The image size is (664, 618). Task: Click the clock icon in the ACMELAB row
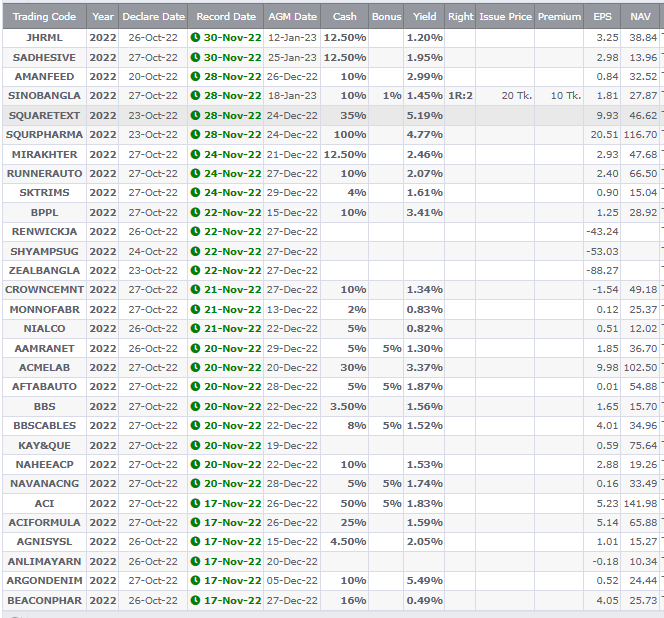195,367
